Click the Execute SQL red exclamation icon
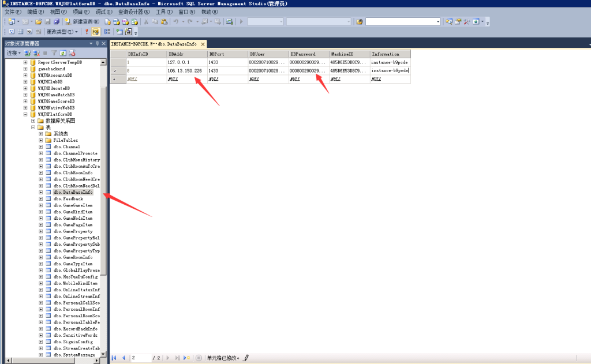The image size is (591, 364). click(x=87, y=32)
